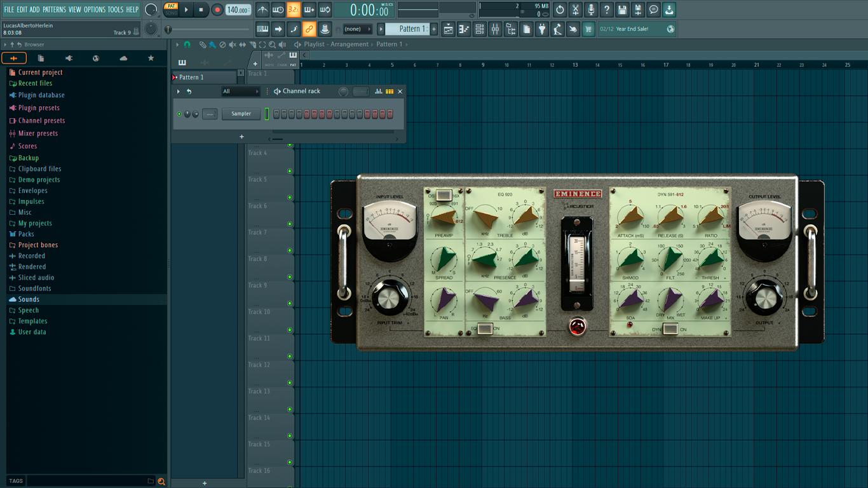Open the browser favorites star tab
The image size is (868, 488).
[x=151, y=58]
